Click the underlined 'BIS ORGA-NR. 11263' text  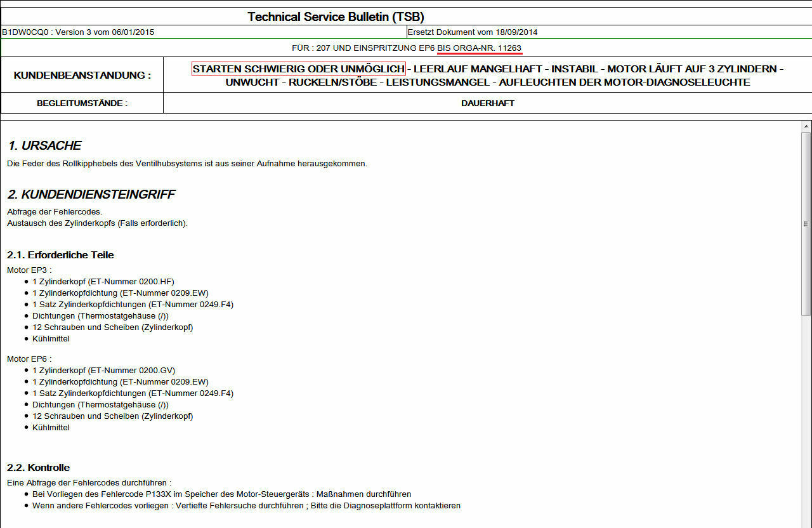click(480, 48)
